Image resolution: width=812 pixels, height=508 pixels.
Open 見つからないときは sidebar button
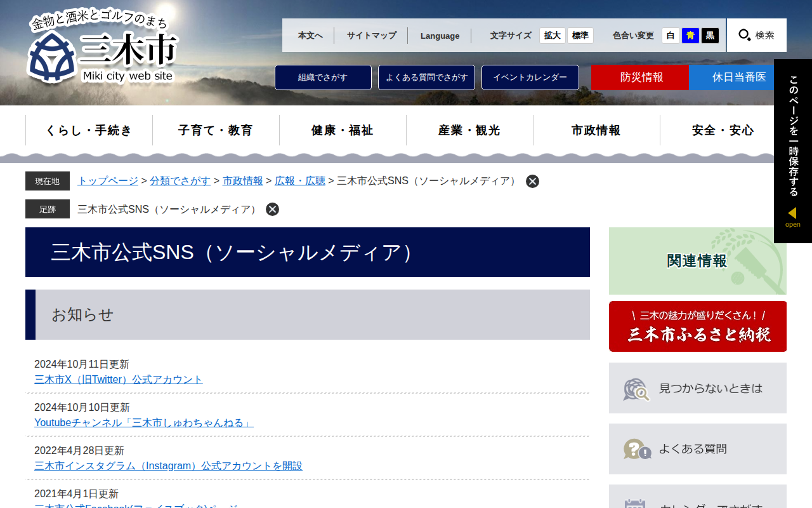698,388
